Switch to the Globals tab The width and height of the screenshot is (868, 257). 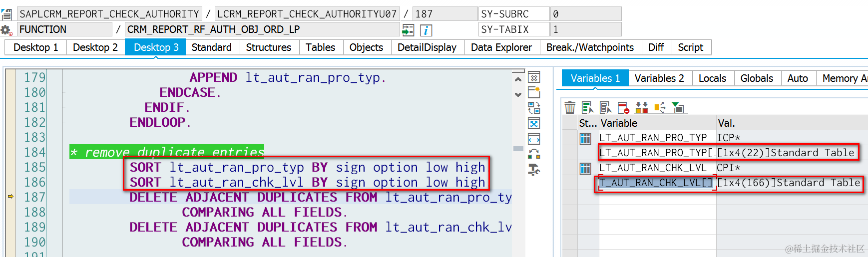point(757,78)
